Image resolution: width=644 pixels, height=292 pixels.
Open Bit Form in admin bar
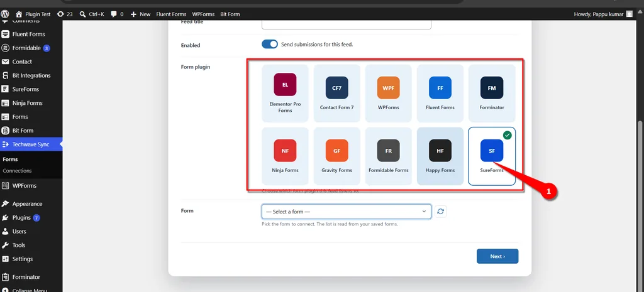click(x=230, y=14)
